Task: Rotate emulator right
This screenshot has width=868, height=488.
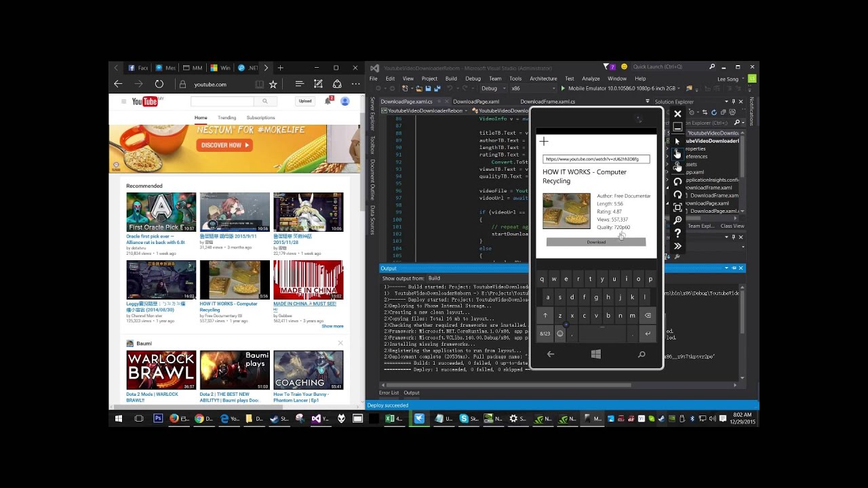Action: coord(677,195)
